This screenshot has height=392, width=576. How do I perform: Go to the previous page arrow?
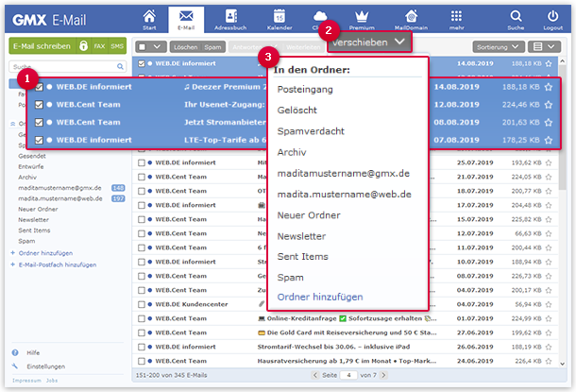(314, 375)
